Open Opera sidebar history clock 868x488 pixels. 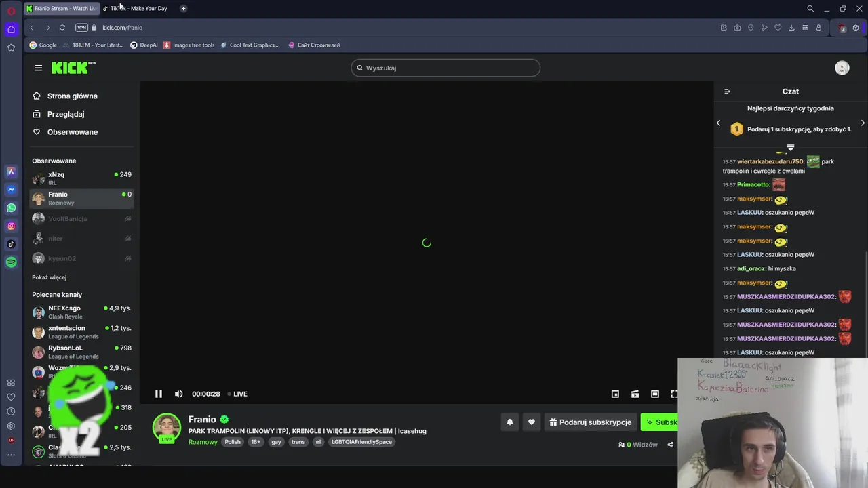pos(11,411)
